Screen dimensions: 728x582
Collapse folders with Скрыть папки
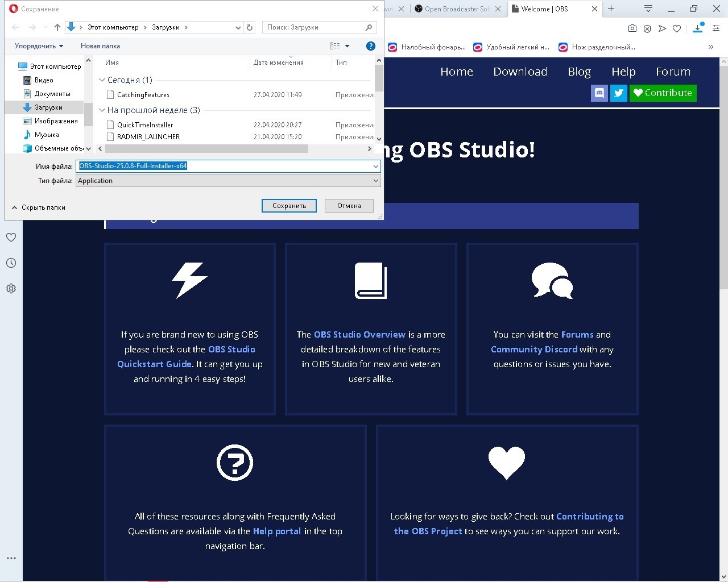[39, 207]
